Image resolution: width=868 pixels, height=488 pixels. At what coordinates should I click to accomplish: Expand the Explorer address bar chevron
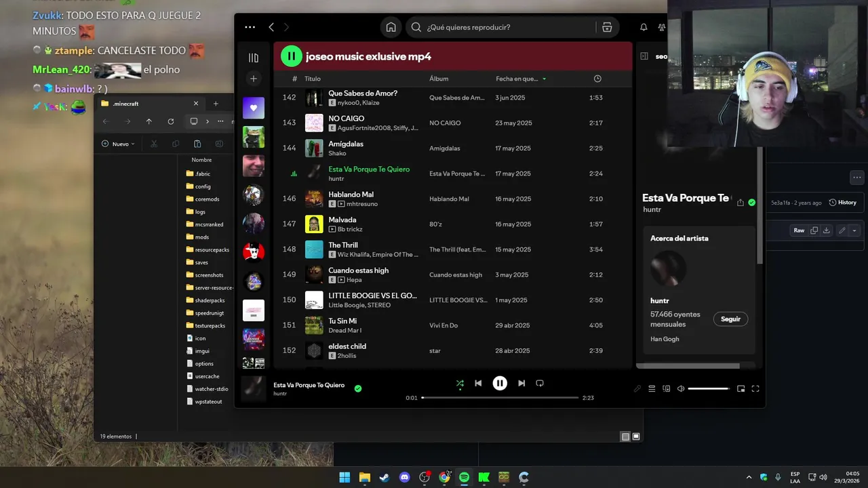[x=208, y=121]
